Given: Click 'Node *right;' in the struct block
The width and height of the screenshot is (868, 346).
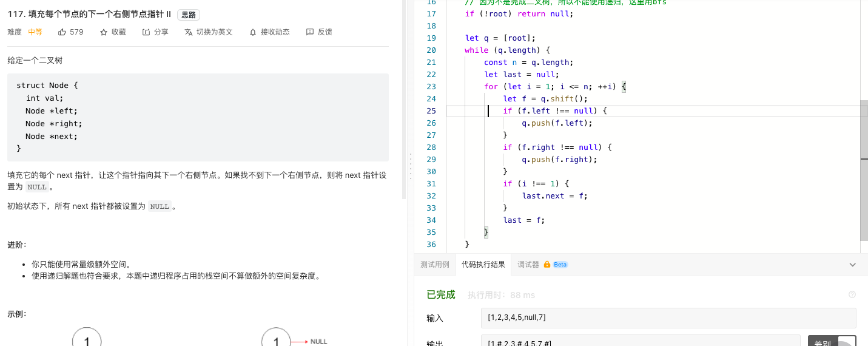Looking at the screenshot, I should 54,124.
